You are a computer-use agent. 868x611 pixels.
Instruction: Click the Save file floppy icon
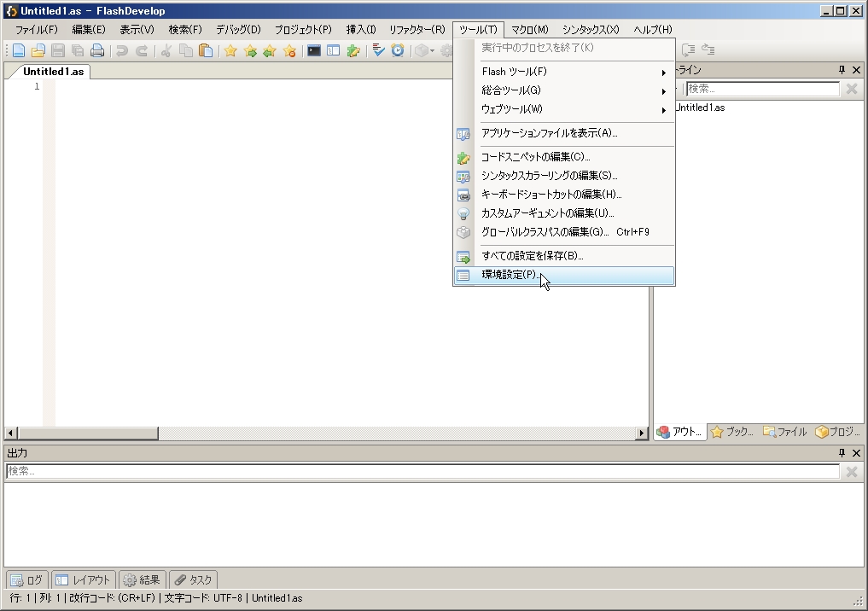[57, 51]
